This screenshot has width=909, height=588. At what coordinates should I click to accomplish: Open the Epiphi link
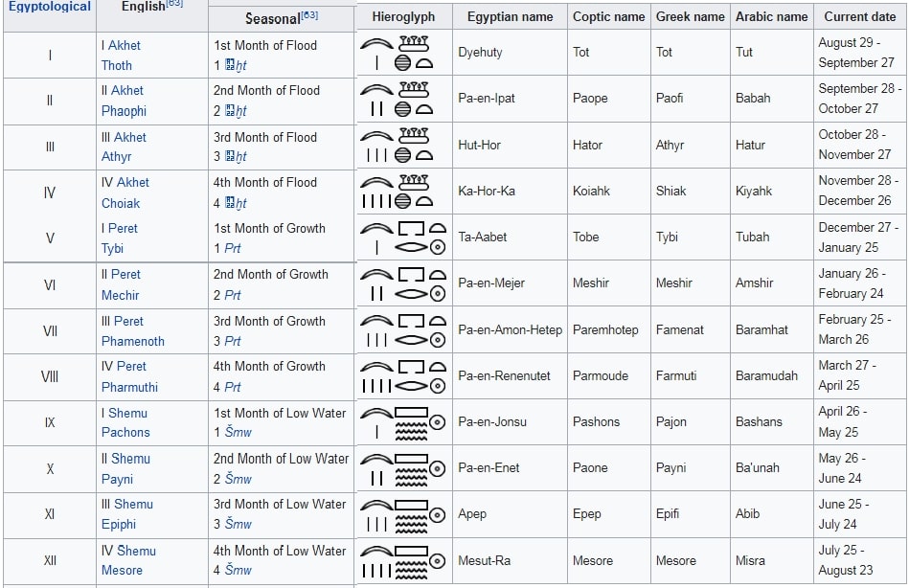pos(118,524)
